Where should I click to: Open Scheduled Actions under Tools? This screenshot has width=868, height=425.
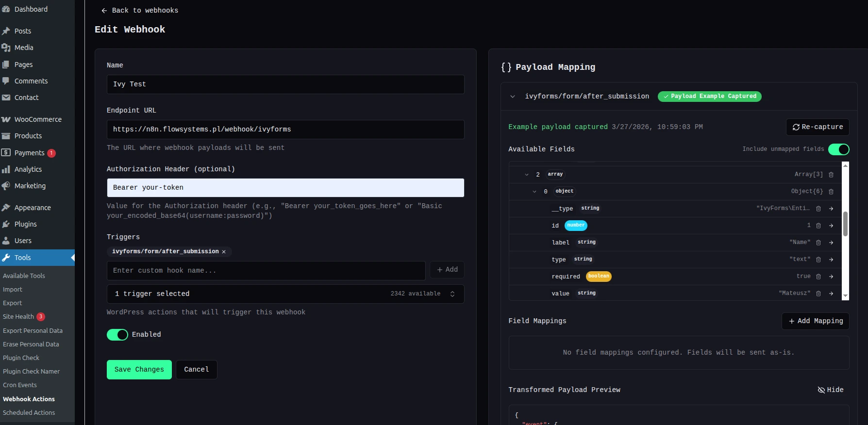[29, 413]
